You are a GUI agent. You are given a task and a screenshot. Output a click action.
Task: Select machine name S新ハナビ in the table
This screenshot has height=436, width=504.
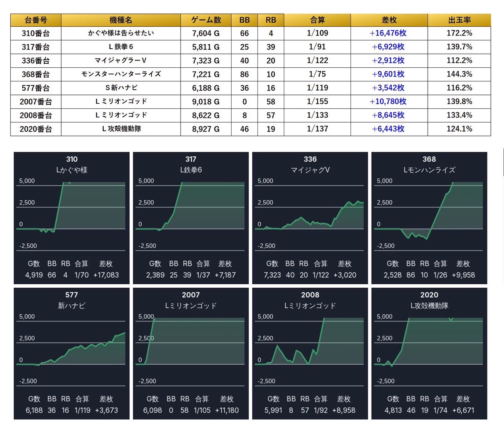click(122, 88)
